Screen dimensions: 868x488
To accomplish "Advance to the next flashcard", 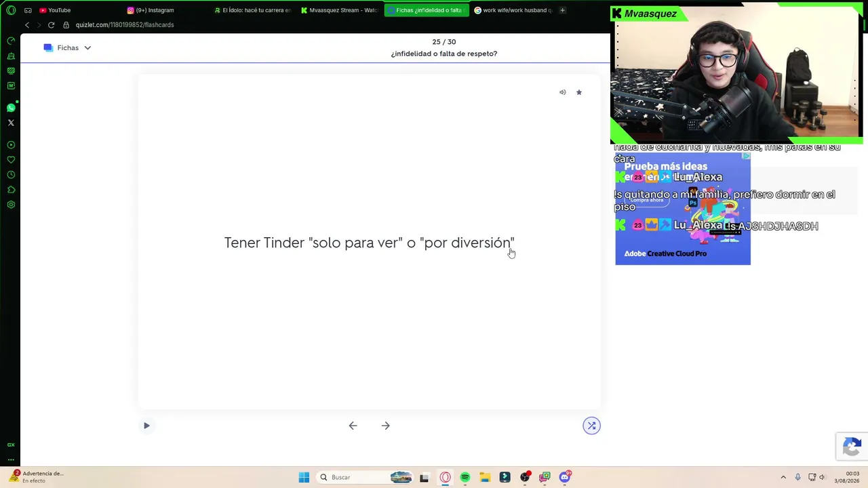I will click(x=386, y=426).
